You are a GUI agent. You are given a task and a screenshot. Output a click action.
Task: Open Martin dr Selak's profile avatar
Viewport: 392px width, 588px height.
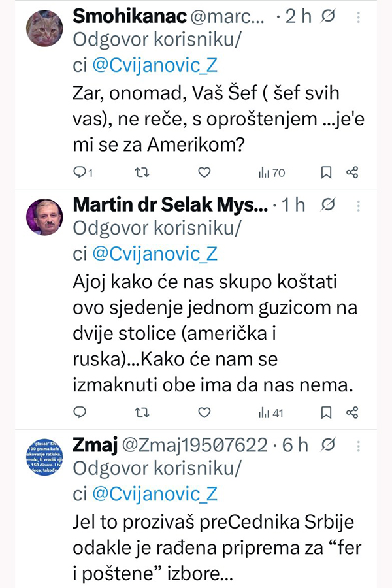pyautogui.click(x=44, y=216)
